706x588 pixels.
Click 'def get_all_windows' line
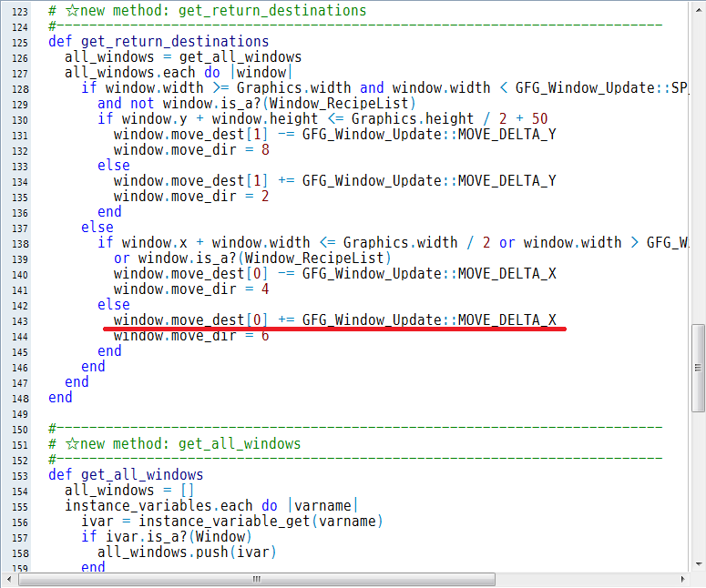coord(126,474)
